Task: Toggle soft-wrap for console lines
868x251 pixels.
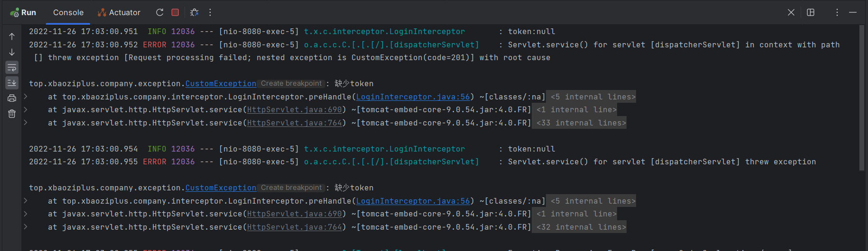Action: click(x=12, y=67)
